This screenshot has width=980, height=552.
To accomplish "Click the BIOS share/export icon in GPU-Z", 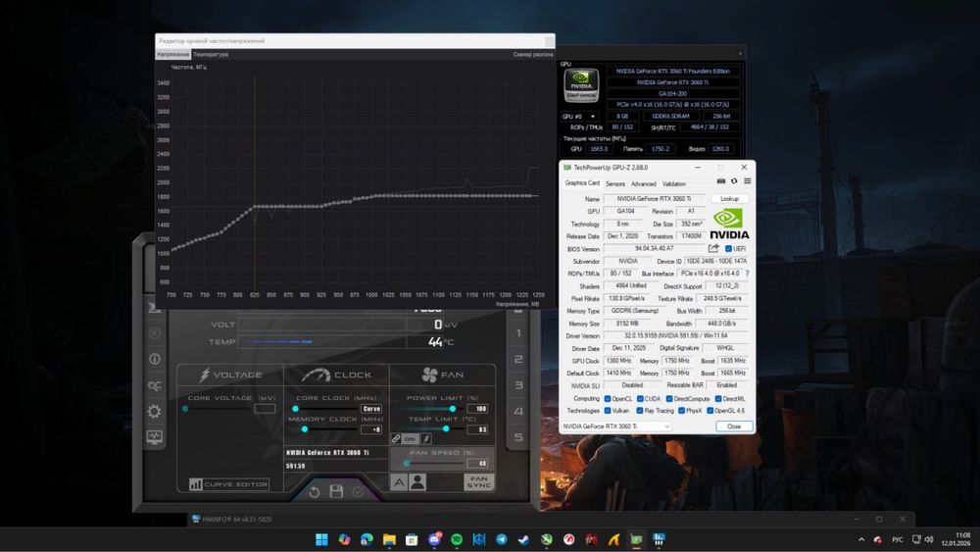I will pos(713,248).
